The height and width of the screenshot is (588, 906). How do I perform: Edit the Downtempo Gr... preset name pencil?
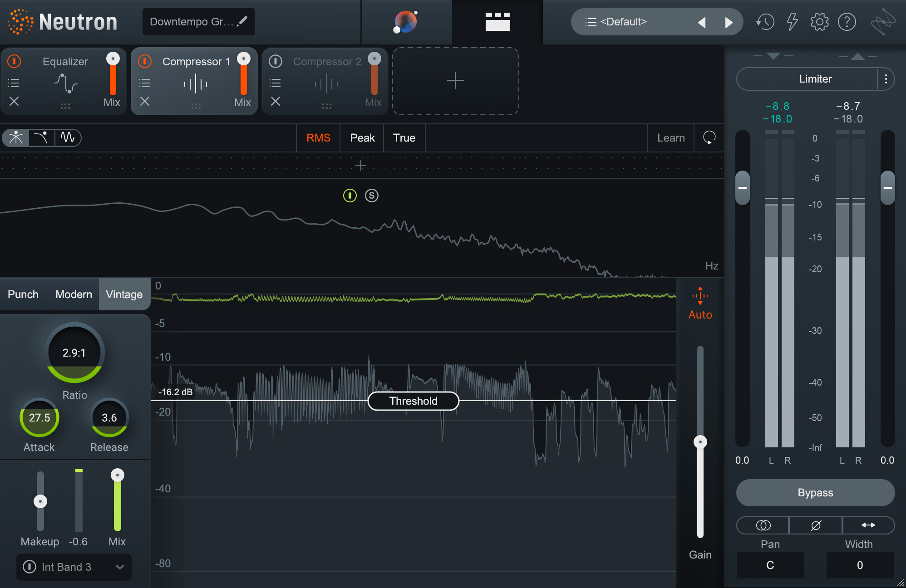click(242, 21)
